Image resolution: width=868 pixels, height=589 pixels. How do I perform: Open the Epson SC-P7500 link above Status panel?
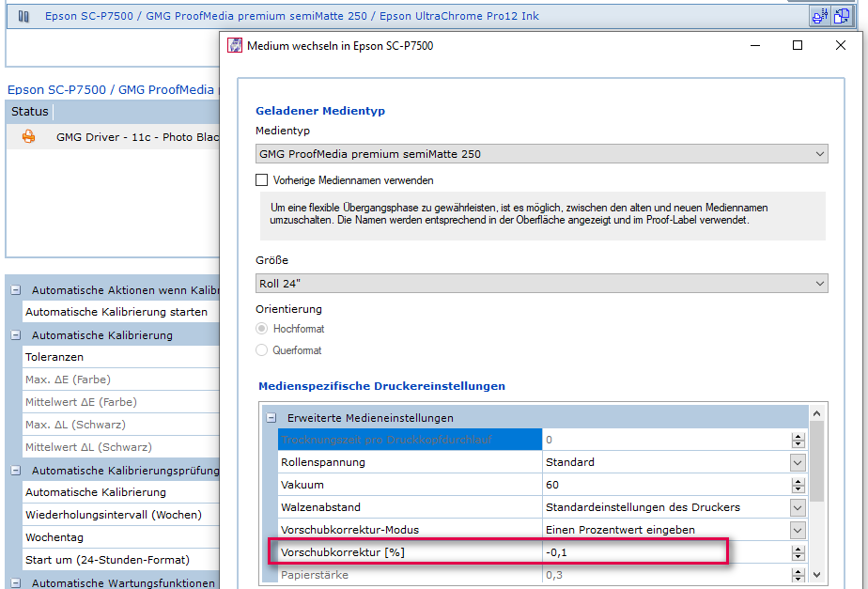coord(114,89)
